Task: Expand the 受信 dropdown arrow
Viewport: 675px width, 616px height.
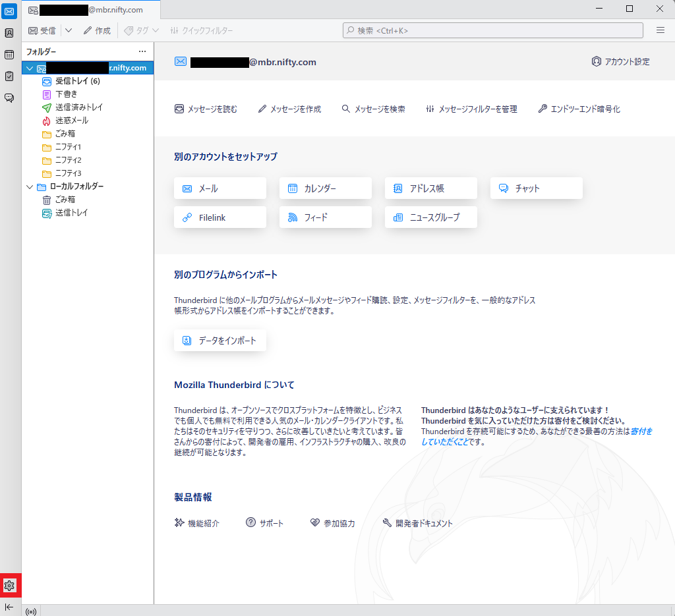Action: pos(69,30)
